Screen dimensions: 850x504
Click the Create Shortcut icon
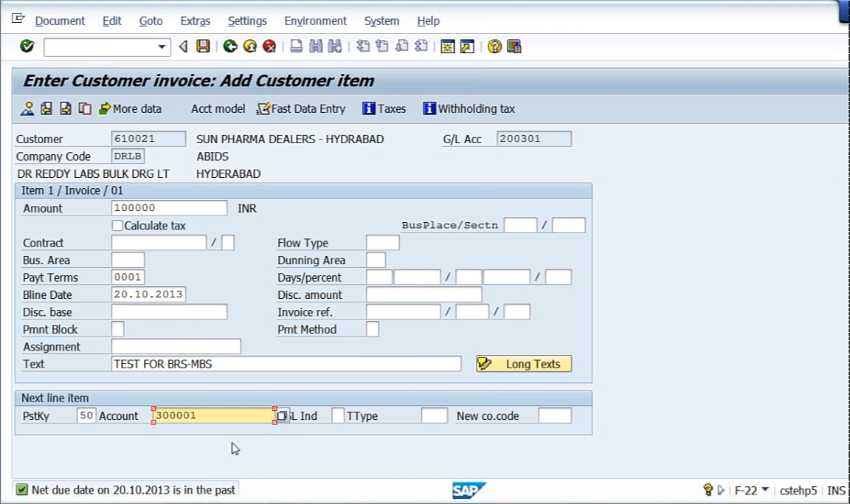pyautogui.click(x=467, y=46)
